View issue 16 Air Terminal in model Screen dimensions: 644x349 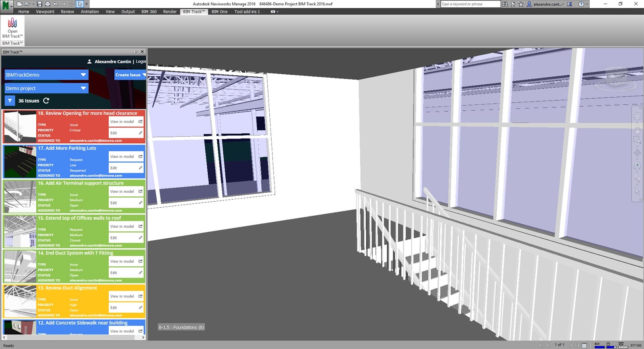point(126,192)
